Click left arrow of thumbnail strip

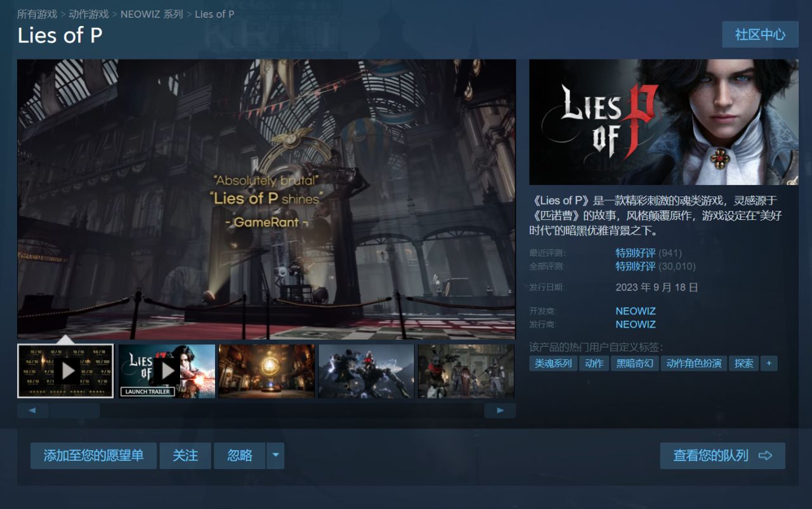(x=33, y=411)
